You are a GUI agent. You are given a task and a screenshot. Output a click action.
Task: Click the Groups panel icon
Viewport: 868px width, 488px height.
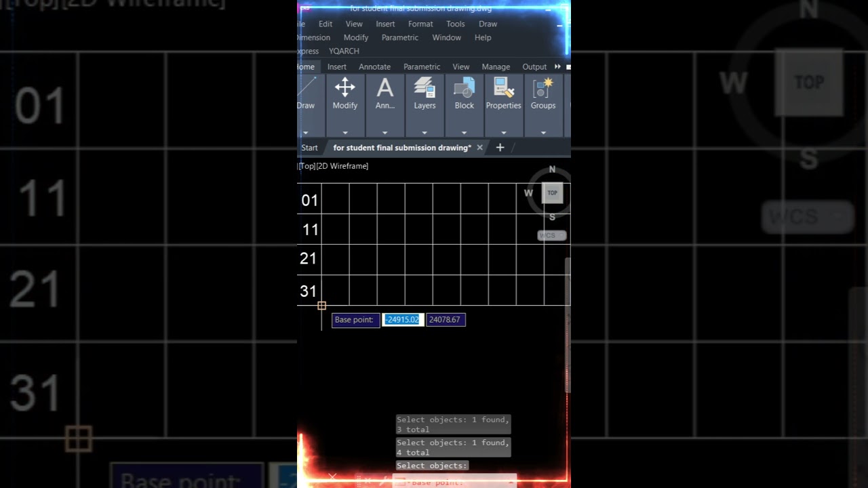pyautogui.click(x=543, y=87)
